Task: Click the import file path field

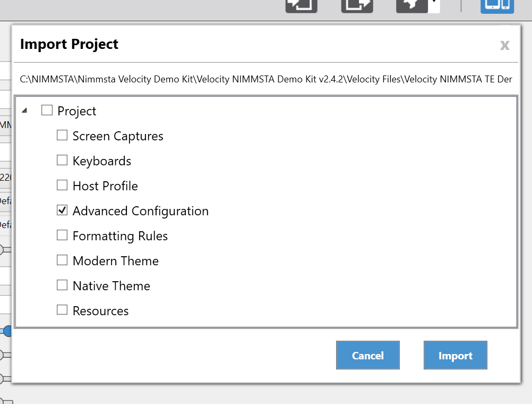Action: [265, 79]
